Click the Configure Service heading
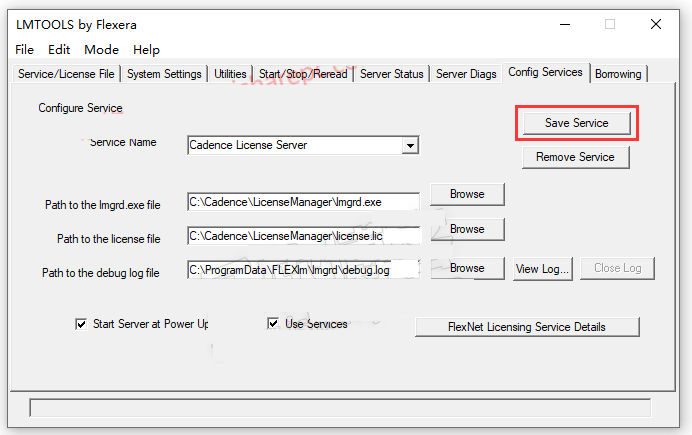Screen dimensions: 692x435 [x=80, y=108]
